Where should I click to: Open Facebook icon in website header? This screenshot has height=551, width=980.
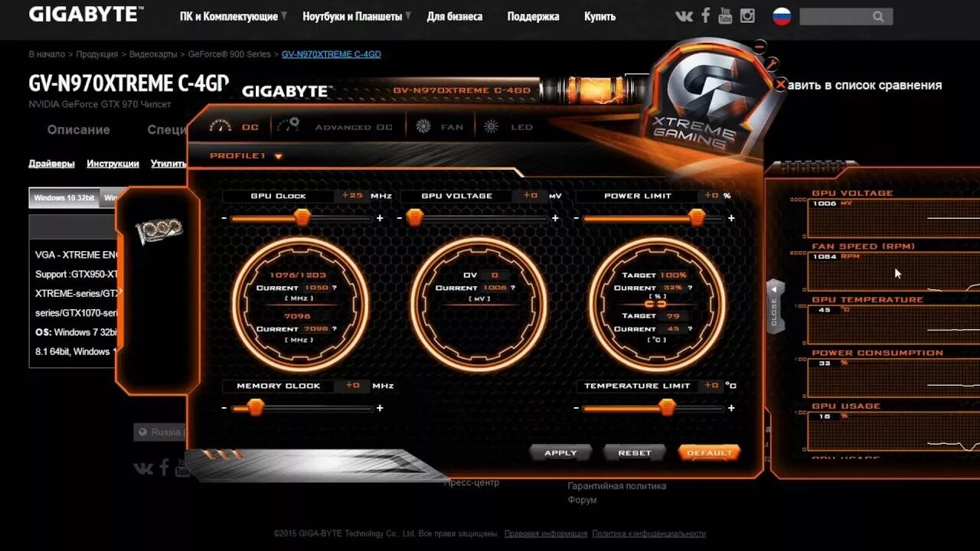tap(705, 16)
